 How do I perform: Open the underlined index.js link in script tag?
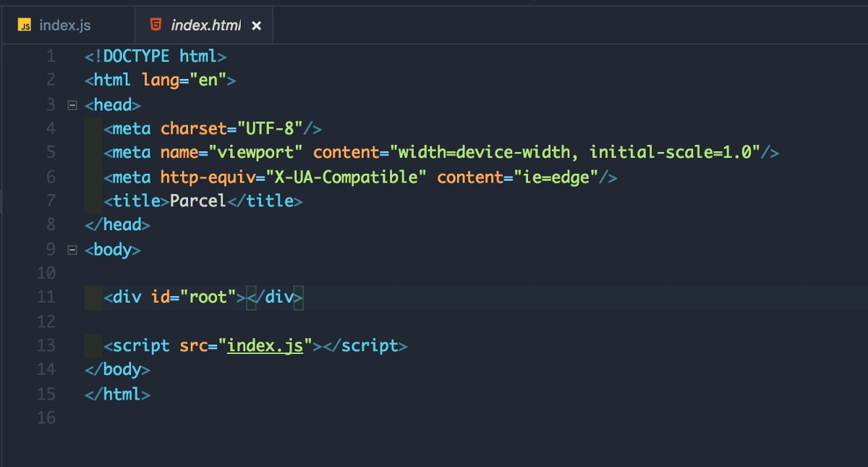point(265,346)
